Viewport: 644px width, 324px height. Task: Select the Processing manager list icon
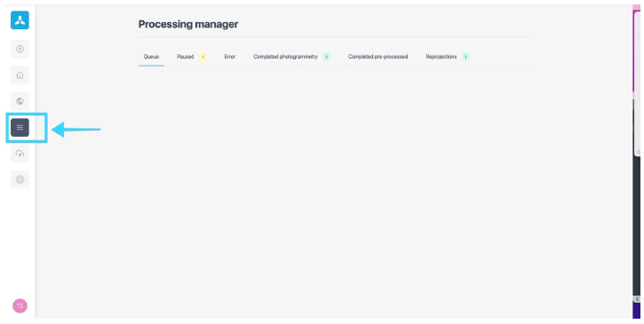pos(20,127)
